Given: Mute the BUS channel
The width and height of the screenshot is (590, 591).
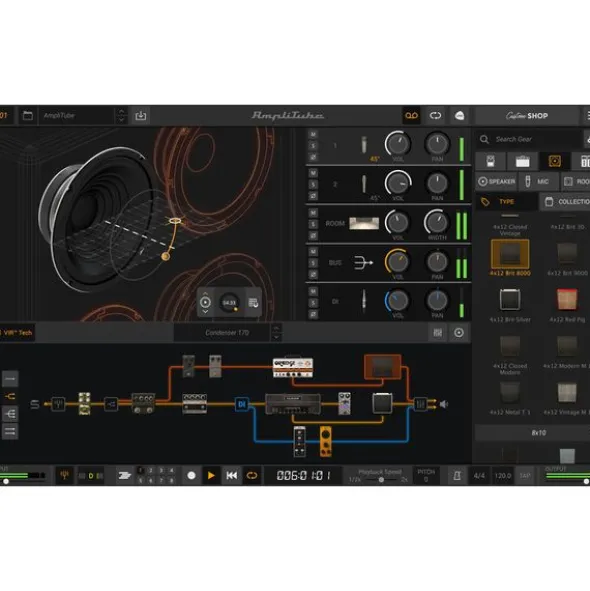Looking at the screenshot, I should (x=313, y=252).
